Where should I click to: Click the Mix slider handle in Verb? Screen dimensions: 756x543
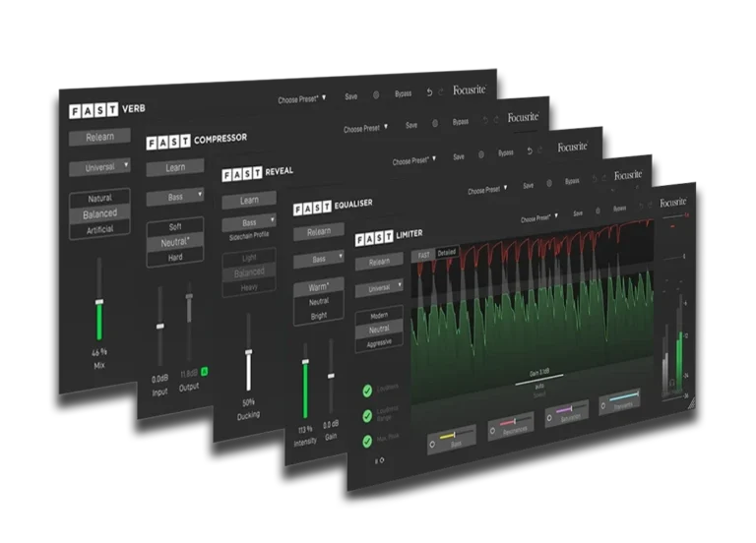99,302
